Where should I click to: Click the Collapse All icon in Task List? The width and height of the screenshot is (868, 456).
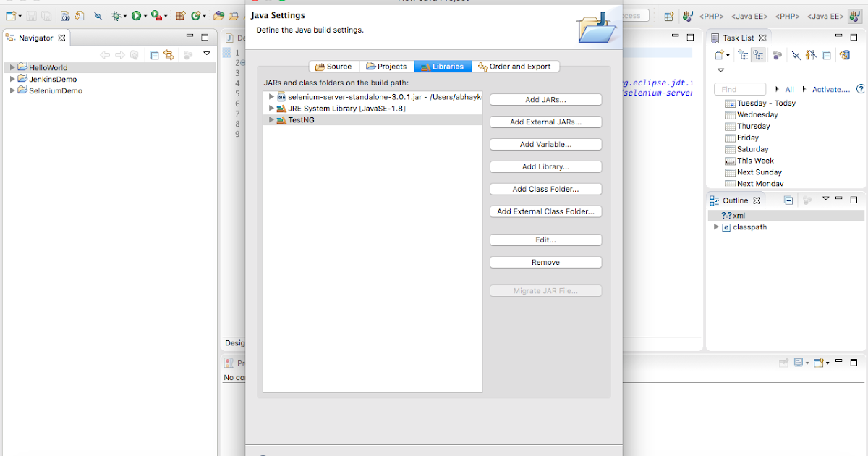pyautogui.click(x=825, y=55)
